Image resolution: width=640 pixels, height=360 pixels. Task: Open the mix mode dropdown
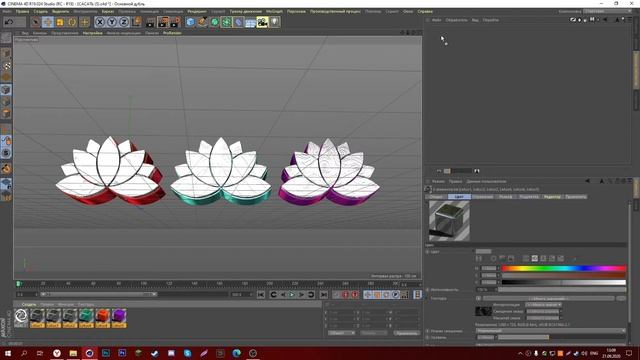click(550, 331)
